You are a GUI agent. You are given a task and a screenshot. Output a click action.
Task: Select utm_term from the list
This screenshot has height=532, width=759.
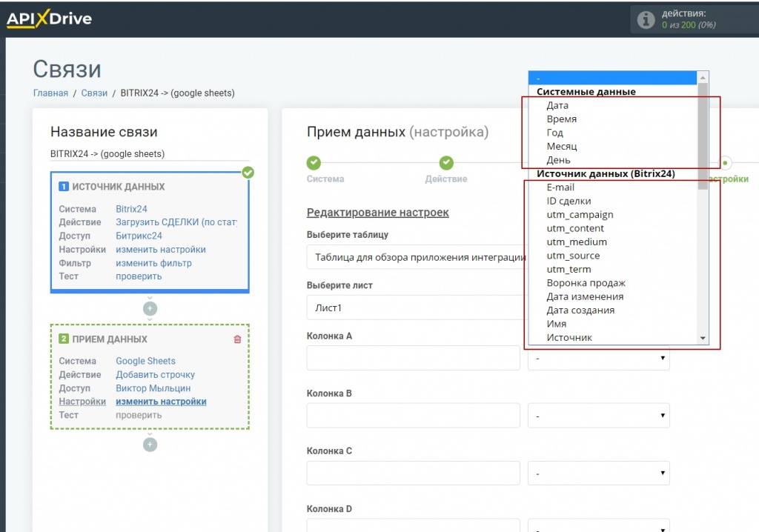click(x=612, y=269)
